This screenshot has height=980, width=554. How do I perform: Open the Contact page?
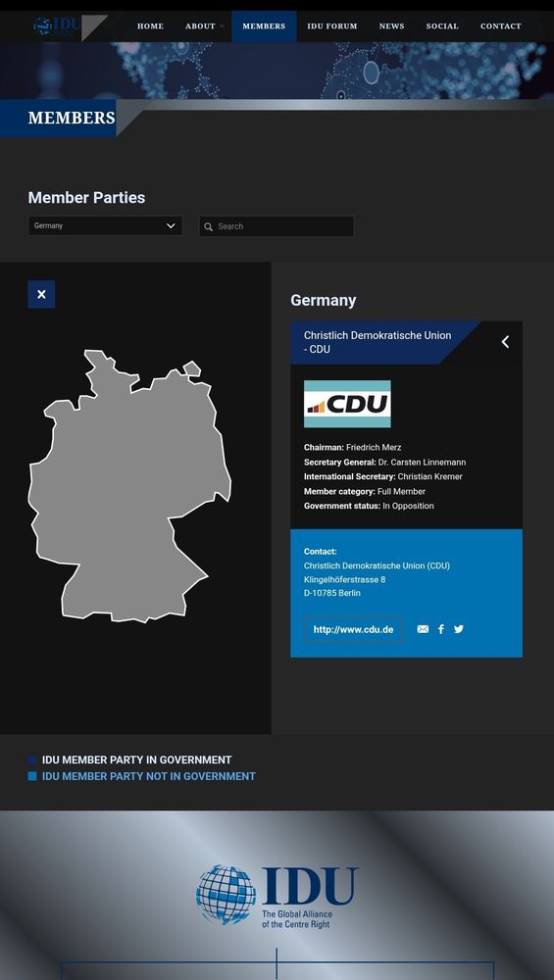click(x=500, y=26)
